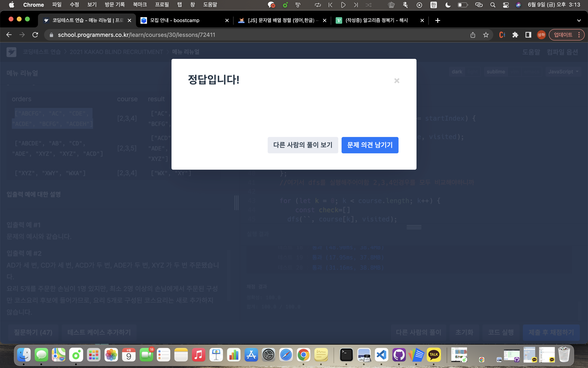Click the previous track icon in menu bar
Screen dimensions: 588x368
331,5
